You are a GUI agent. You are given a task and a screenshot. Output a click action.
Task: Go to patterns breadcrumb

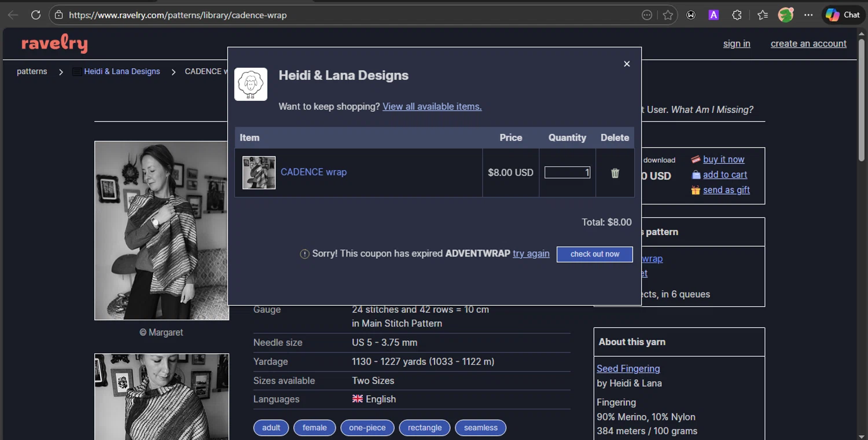[32, 71]
